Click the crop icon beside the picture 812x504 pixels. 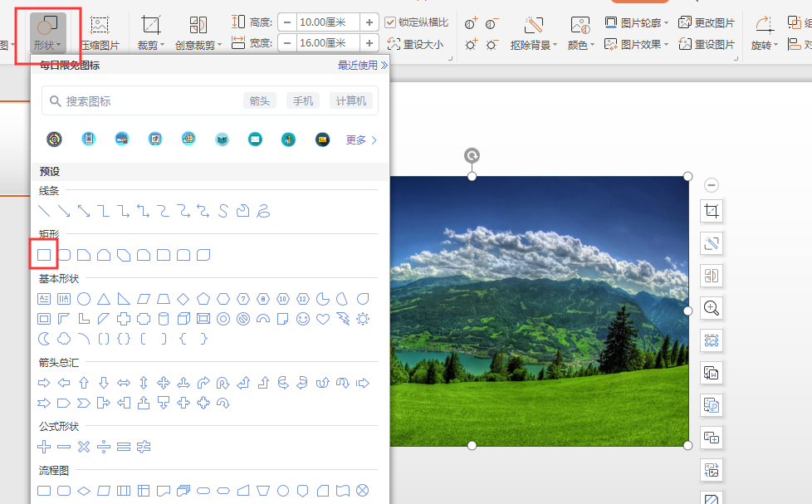[x=712, y=211]
